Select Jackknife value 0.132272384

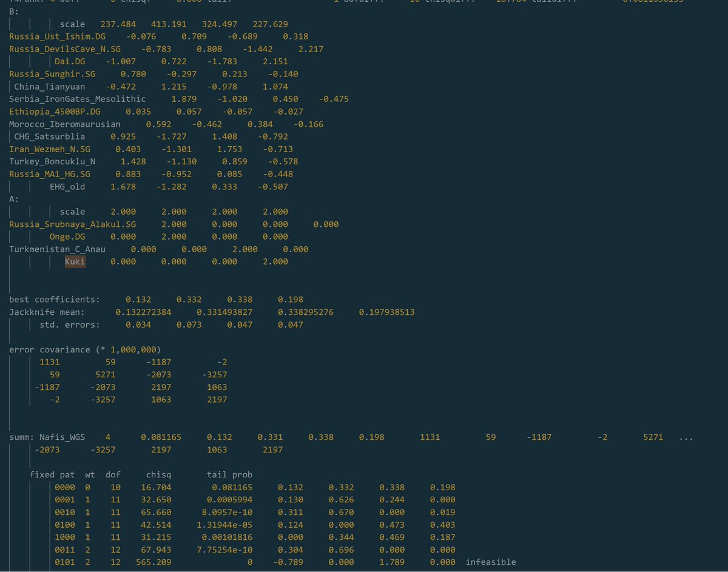point(143,312)
